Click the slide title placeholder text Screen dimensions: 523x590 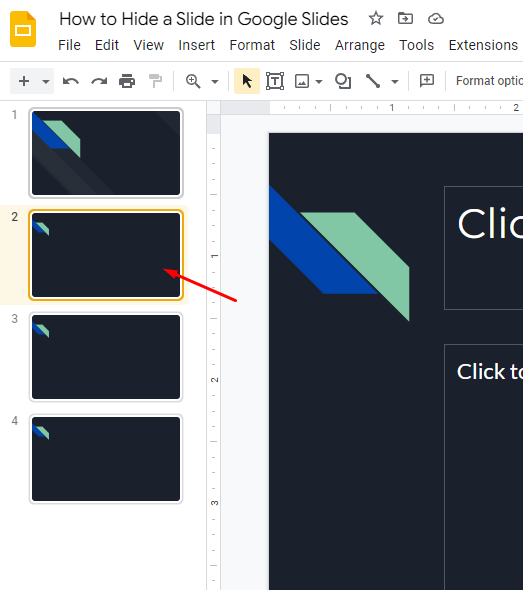[490, 224]
